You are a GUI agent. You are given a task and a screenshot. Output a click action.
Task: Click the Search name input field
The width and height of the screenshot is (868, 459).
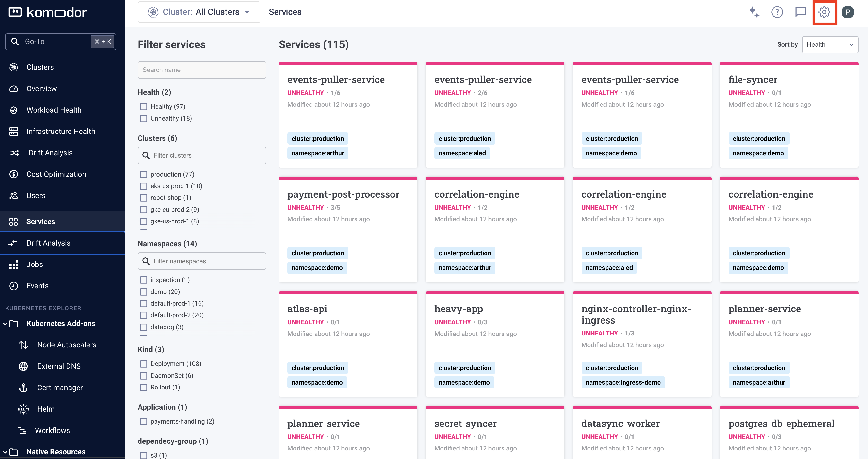[201, 70]
